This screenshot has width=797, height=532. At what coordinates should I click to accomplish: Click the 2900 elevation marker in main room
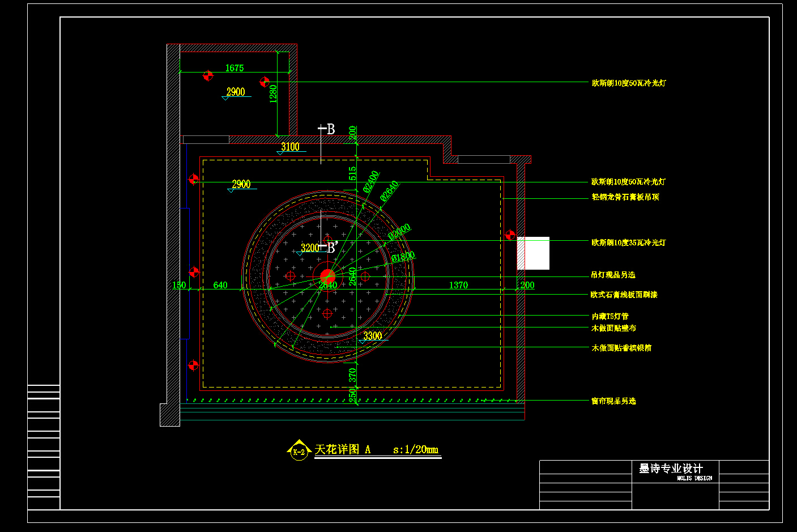pos(241,185)
